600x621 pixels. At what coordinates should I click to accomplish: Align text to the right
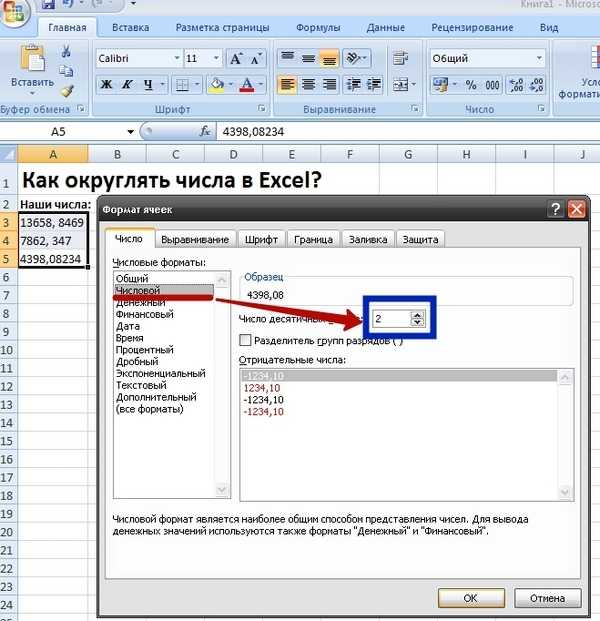pos(329,84)
